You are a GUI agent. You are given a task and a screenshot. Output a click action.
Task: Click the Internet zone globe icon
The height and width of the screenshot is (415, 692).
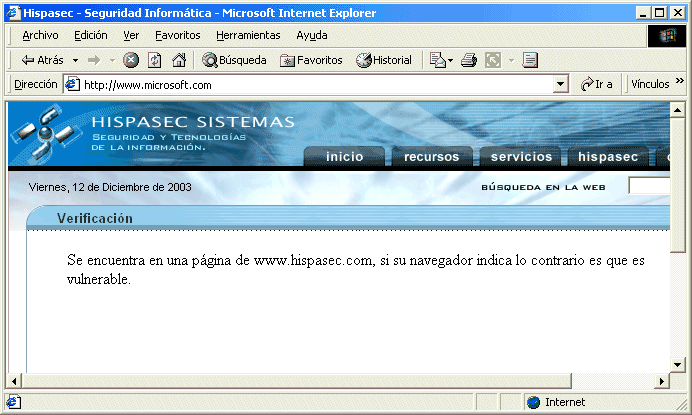(x=534, y=402)
